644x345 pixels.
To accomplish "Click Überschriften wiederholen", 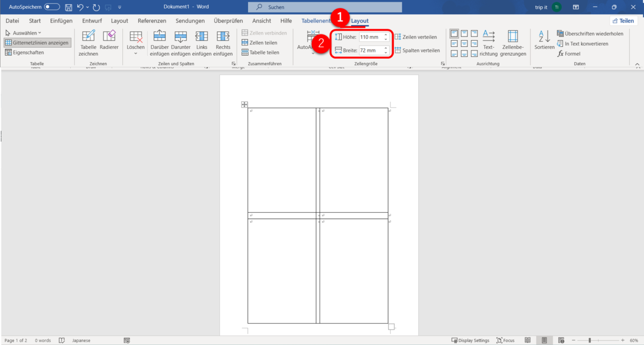I will point(590,34).
